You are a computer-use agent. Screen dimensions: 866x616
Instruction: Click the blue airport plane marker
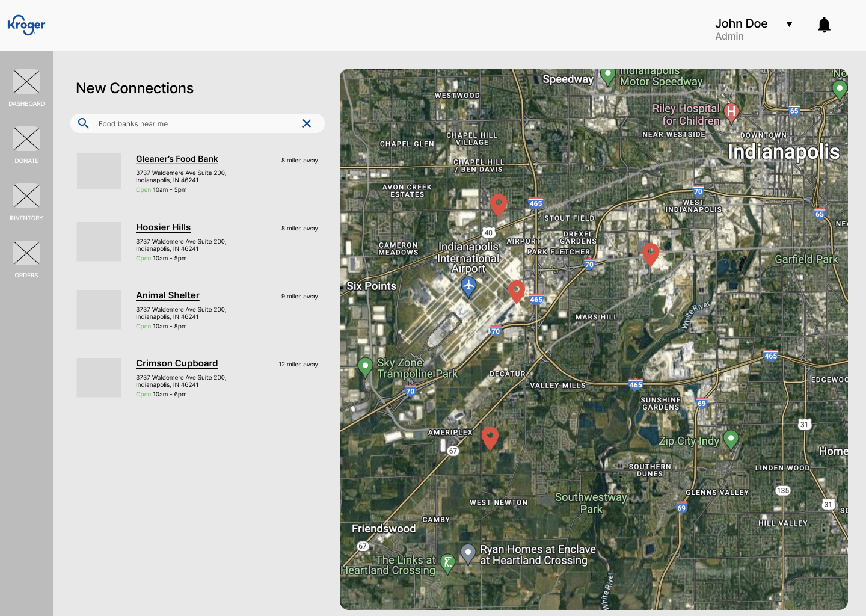pos(468,286)
